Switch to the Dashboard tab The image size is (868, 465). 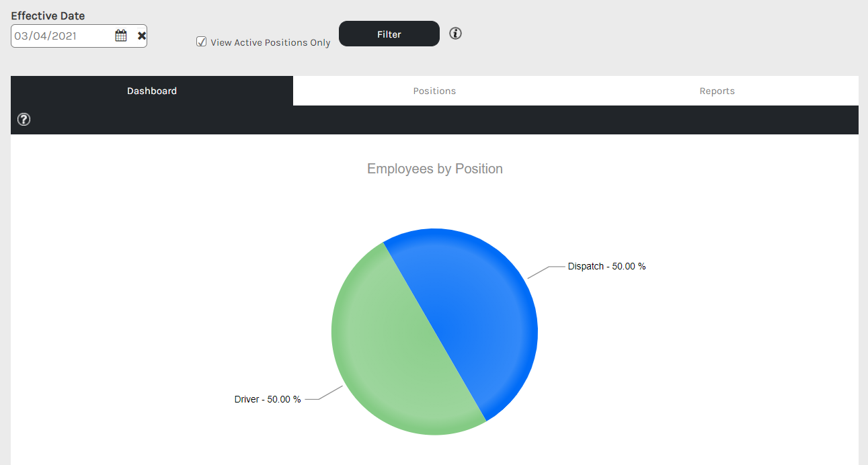click(x=152, y=91)
